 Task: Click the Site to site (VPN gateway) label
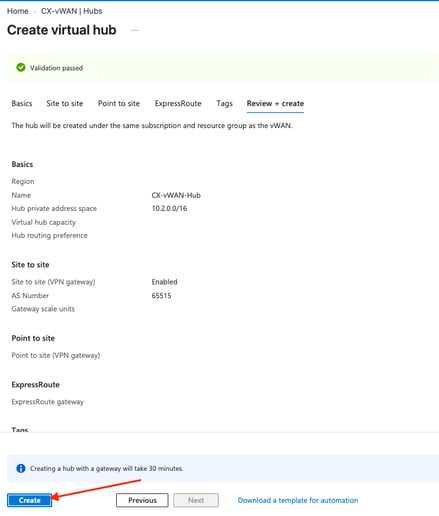53,282
